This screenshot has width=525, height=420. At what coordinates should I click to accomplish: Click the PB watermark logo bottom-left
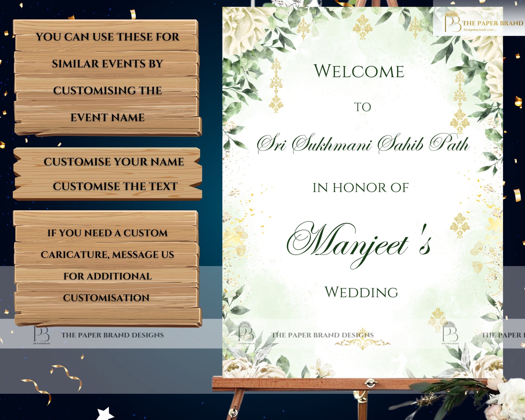tap(42, 335)
